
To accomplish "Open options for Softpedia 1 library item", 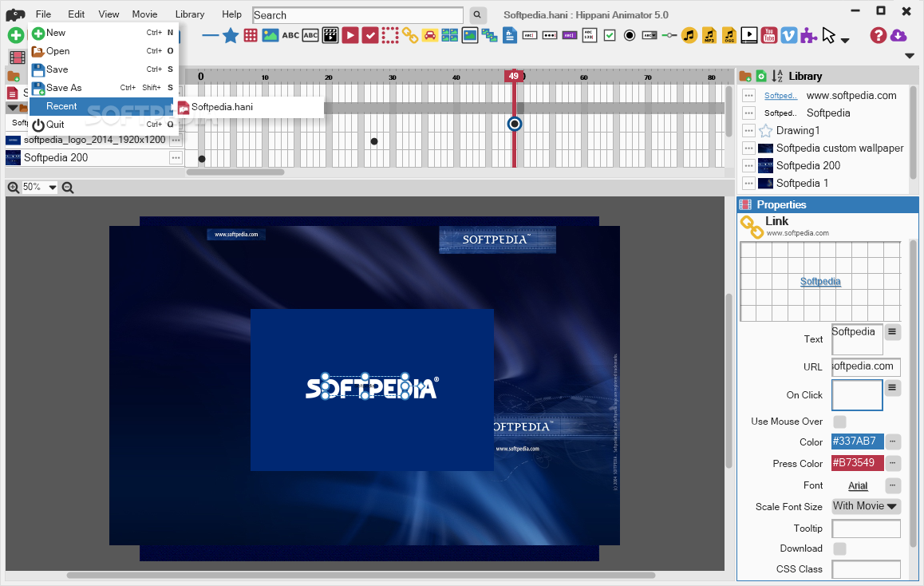I will (x=748, y=184).
